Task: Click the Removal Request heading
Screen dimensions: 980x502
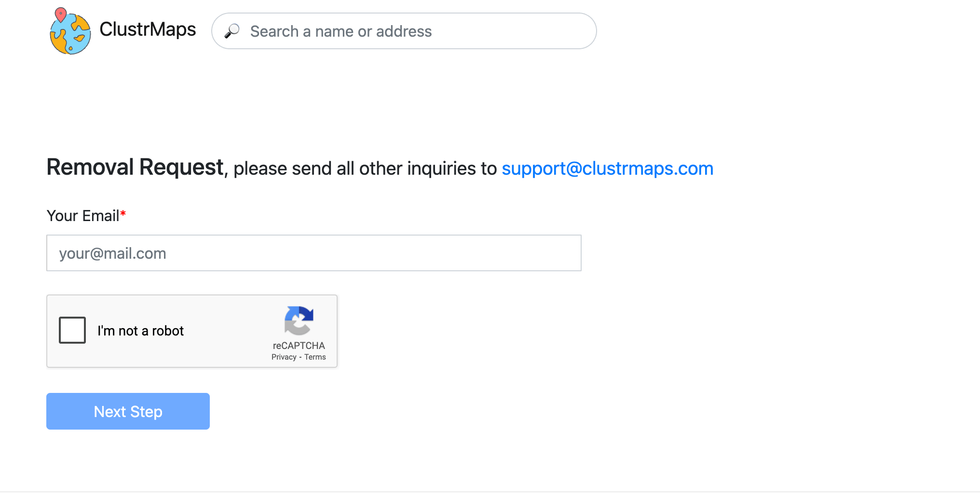Action: coord(135,167)
